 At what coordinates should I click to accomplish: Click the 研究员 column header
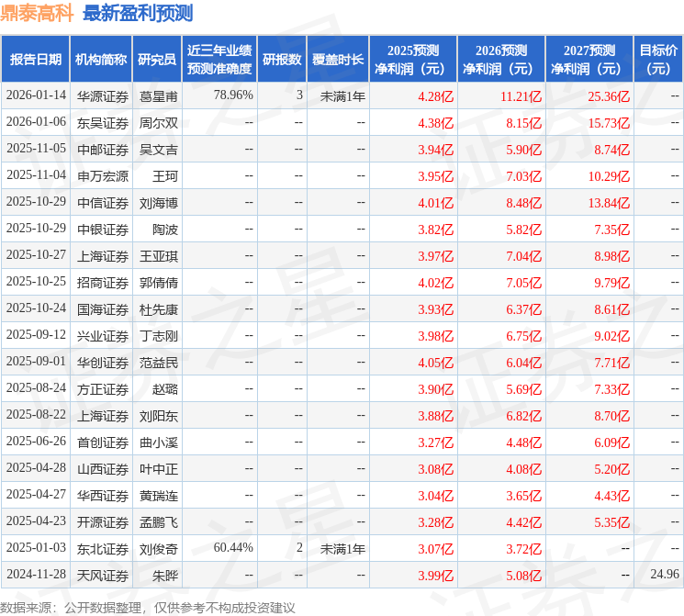pos(157,60)
